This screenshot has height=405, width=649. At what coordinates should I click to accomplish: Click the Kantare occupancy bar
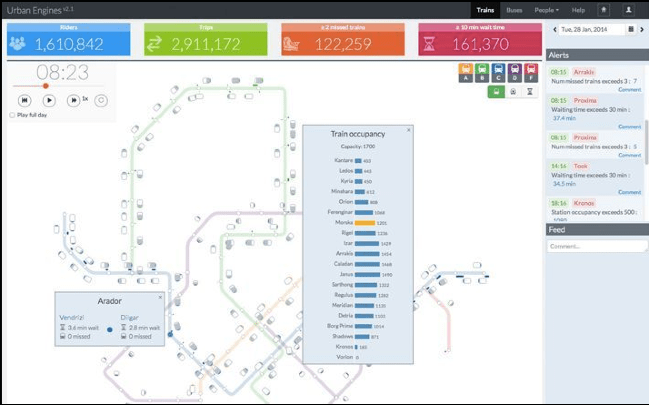point(358,161)
